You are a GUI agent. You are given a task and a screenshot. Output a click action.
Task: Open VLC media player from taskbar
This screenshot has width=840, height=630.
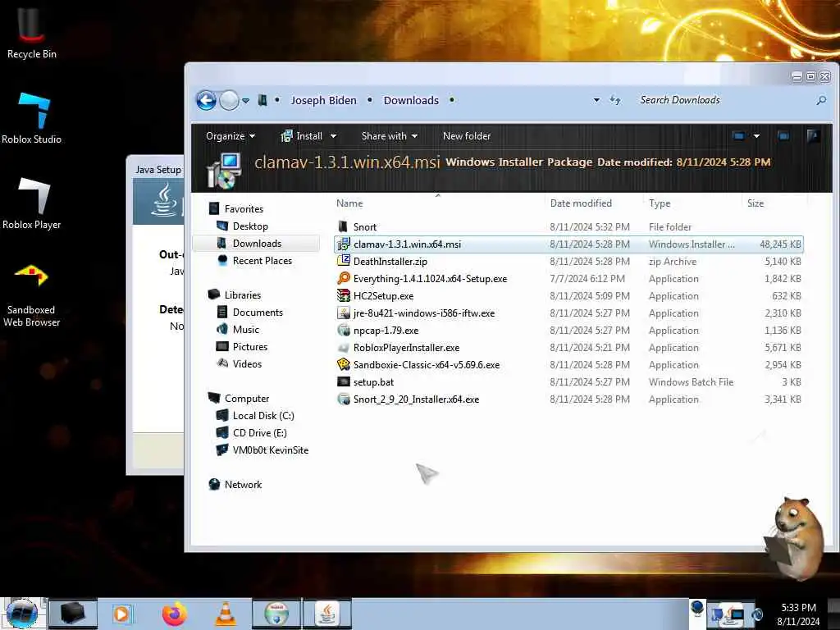[226, 614]
